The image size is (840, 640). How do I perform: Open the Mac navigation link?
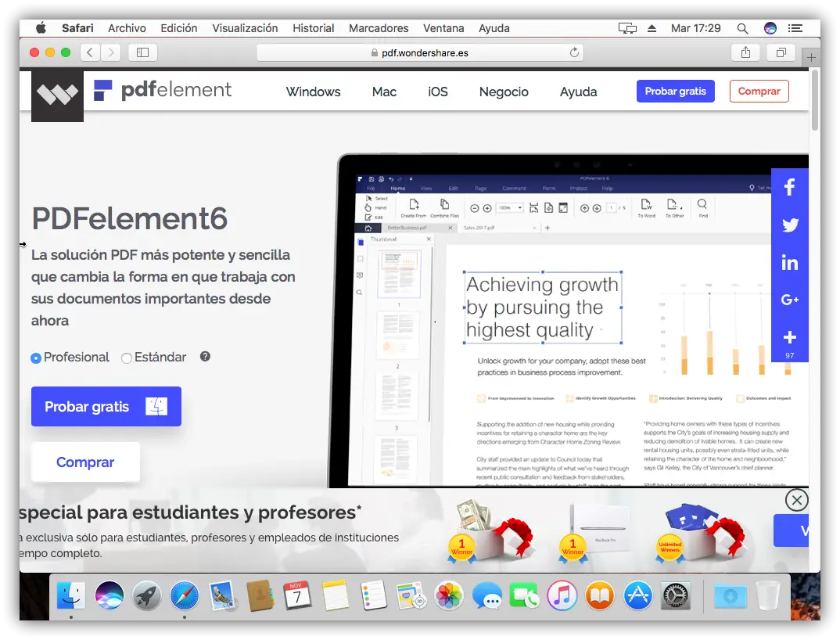[x=384, y=92]
